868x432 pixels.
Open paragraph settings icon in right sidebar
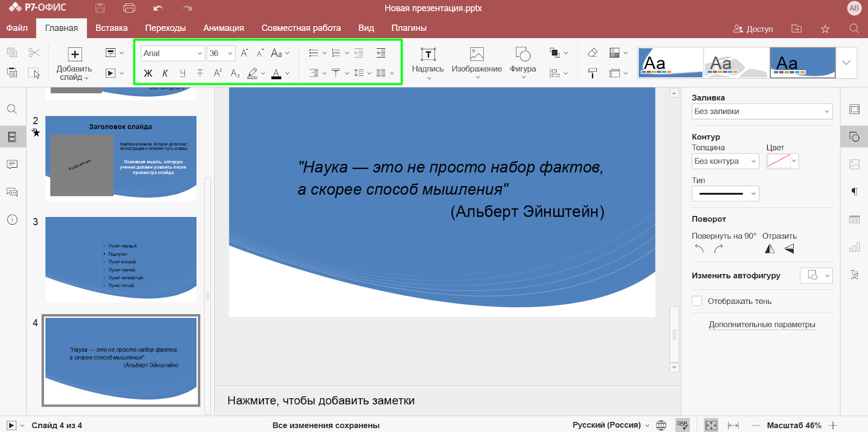pyautogui.click(x=854, y=192)
